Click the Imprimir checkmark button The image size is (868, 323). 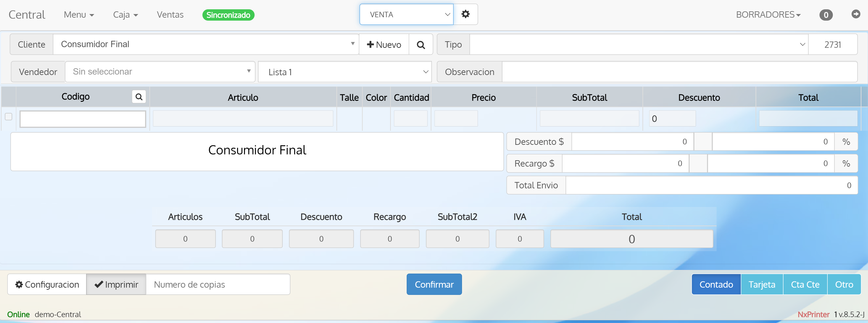(x=116, y=284)
